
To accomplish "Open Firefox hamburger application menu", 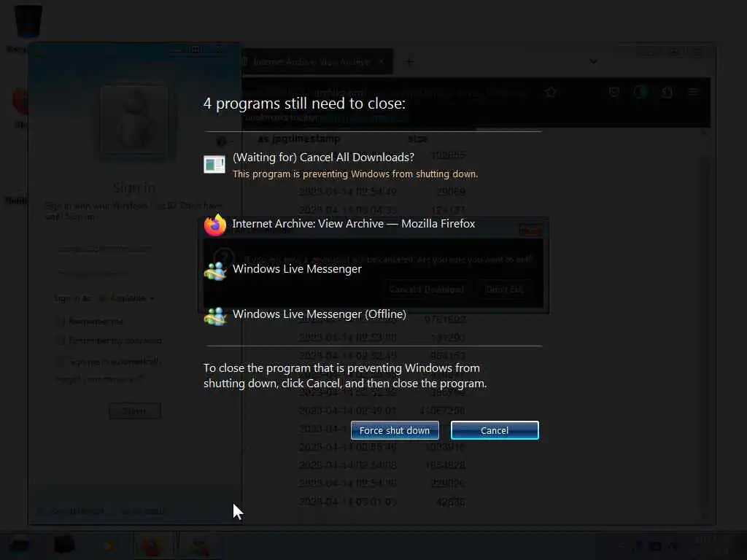I will [x=693, y=92].
